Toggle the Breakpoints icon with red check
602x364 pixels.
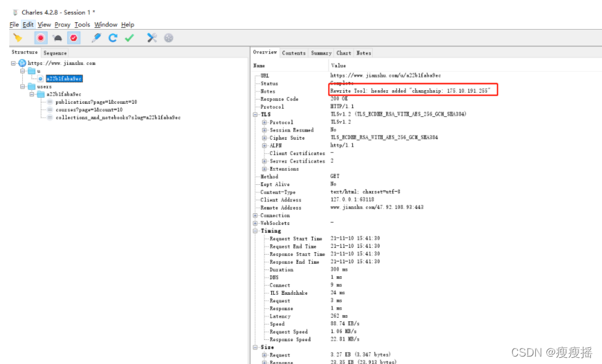pos(74,38)
